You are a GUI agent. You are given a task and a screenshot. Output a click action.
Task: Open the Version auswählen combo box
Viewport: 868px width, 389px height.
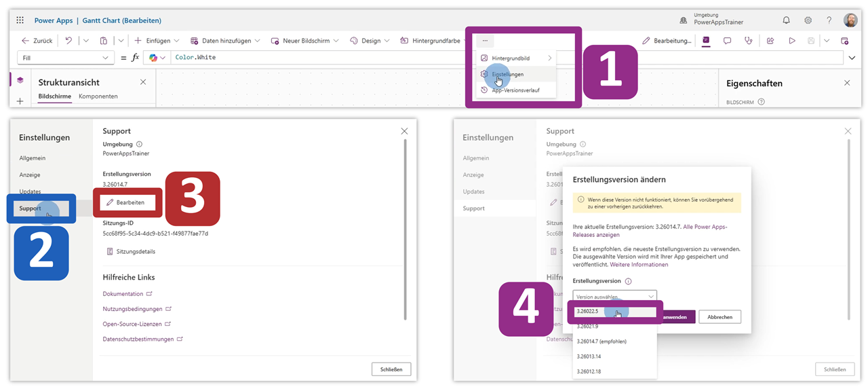615,296
